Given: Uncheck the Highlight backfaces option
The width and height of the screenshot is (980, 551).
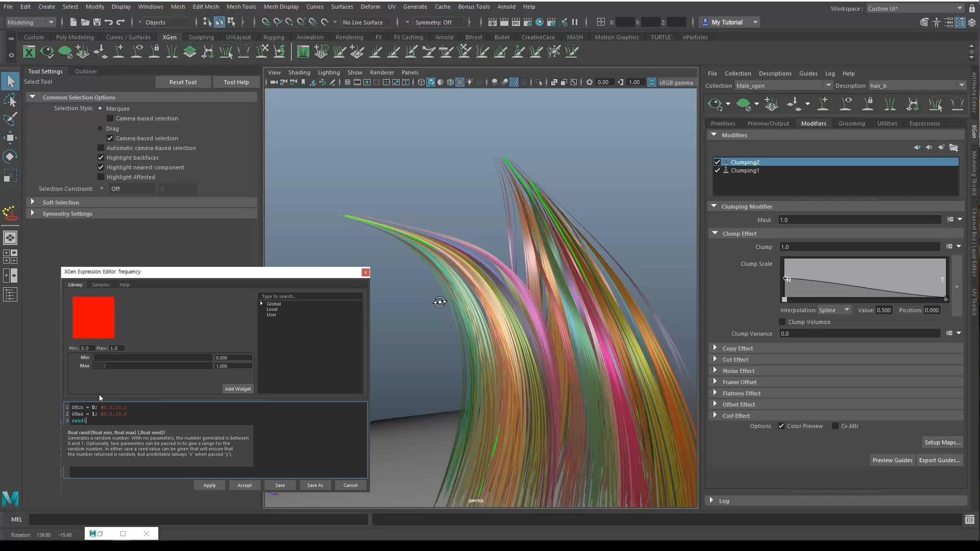Looking at the screenshot, I should click(101, 158).
